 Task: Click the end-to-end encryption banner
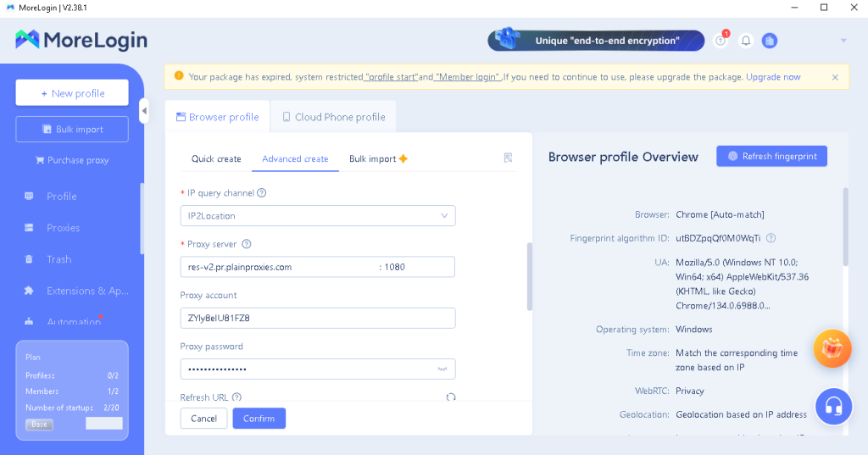596,41
